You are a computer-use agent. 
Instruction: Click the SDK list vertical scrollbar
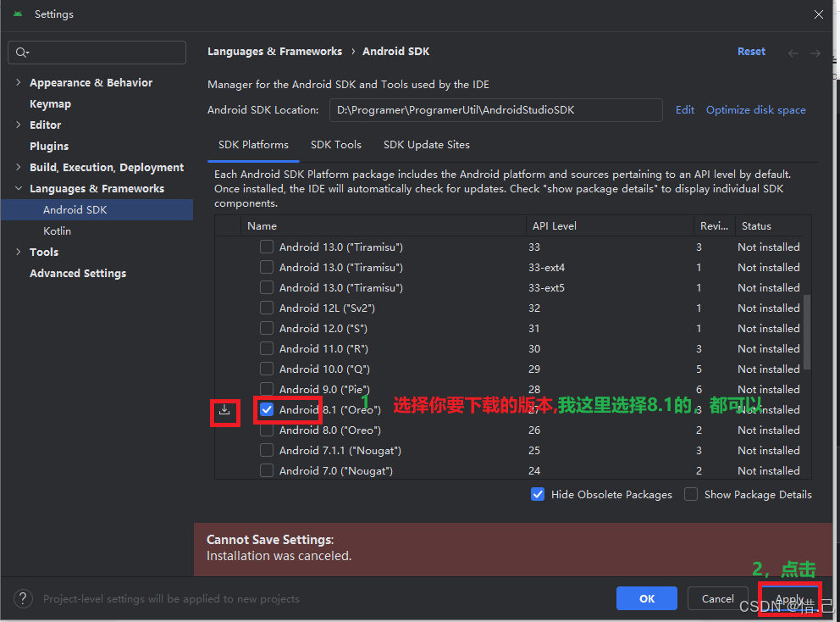tap(807, 332)
